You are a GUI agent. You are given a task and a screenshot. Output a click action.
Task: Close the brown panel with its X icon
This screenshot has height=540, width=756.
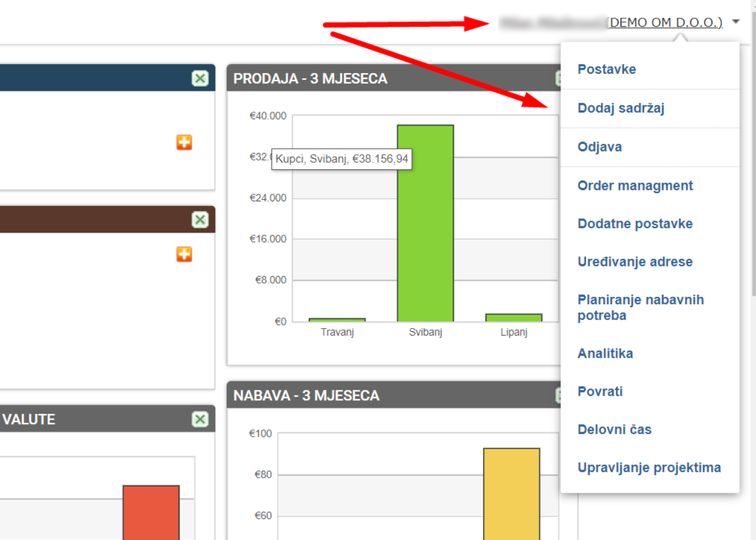(x=200, y=219)
